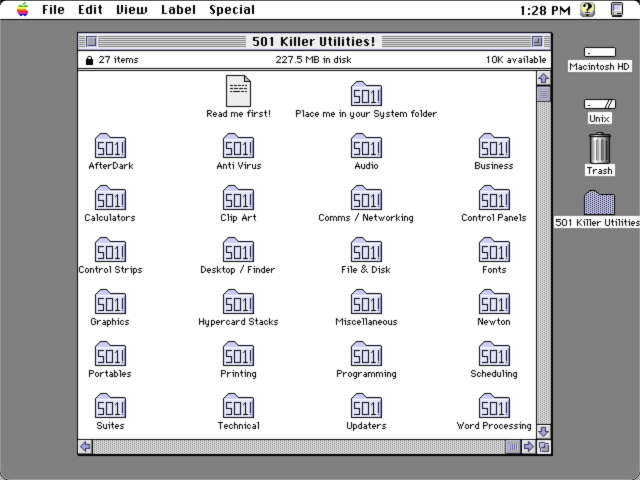
Task: Open the View menu
Action: coord(131,9)
